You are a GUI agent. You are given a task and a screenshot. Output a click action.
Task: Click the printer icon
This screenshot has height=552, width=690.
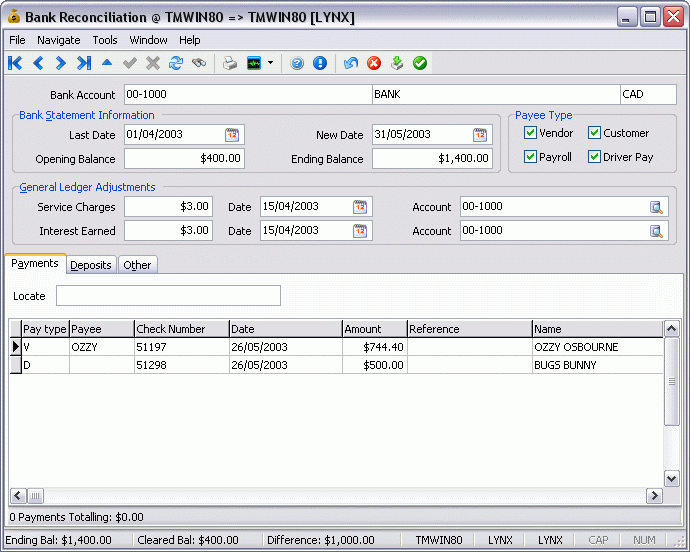click(x=230, y=63)
